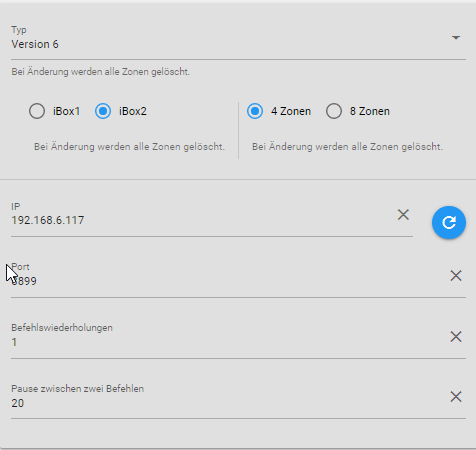The height and width of the screenshot is (450, 476).
Task: Click the Version 6 selected value
Action: (35, 44)
